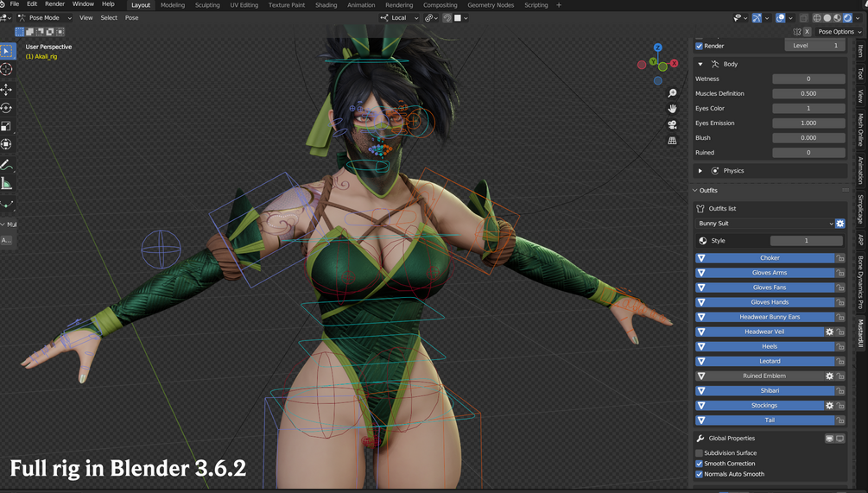Select the Cursor tool
The width and height of the screenshot is (868, 493).
7,69
